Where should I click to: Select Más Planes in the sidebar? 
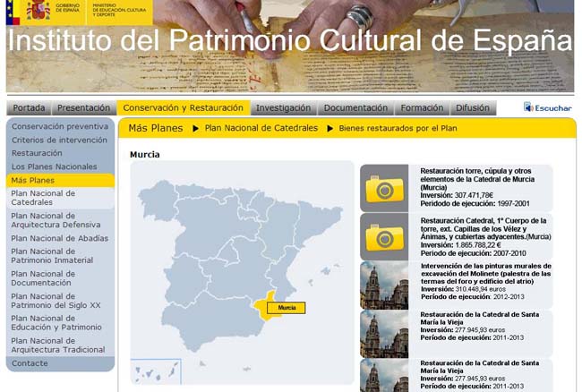point(60,181)
